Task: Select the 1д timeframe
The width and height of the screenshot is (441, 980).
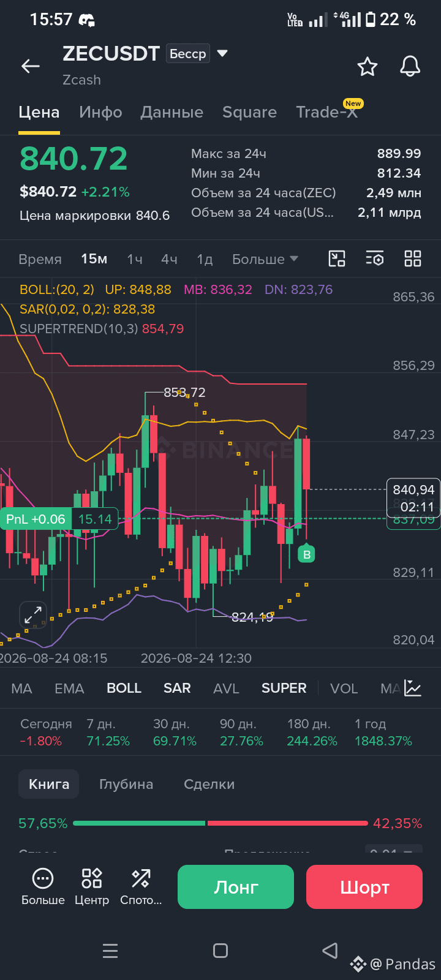Action: click(x=205, y=259)
